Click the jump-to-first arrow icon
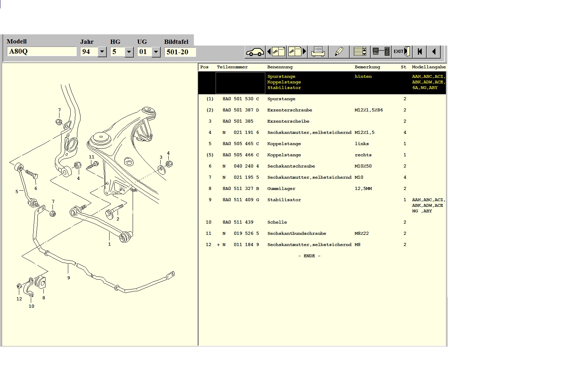The width and height of the screenshot is (588, 368). click(420, 52)
